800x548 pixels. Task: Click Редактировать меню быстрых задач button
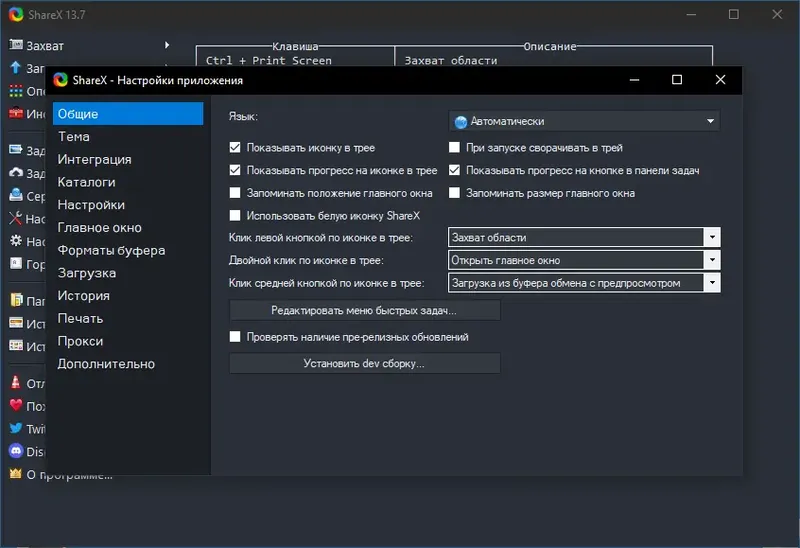tap(364, 310)
